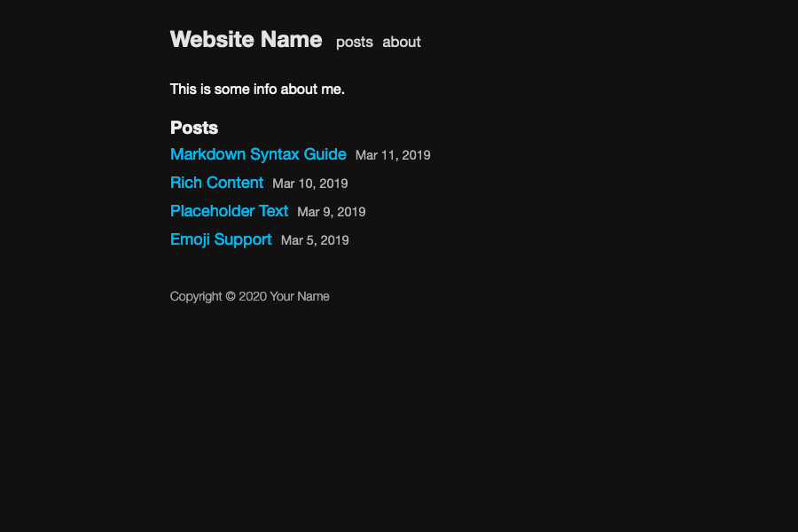Click the Posts section heading

pyautogui.click(x=194, y=128)
